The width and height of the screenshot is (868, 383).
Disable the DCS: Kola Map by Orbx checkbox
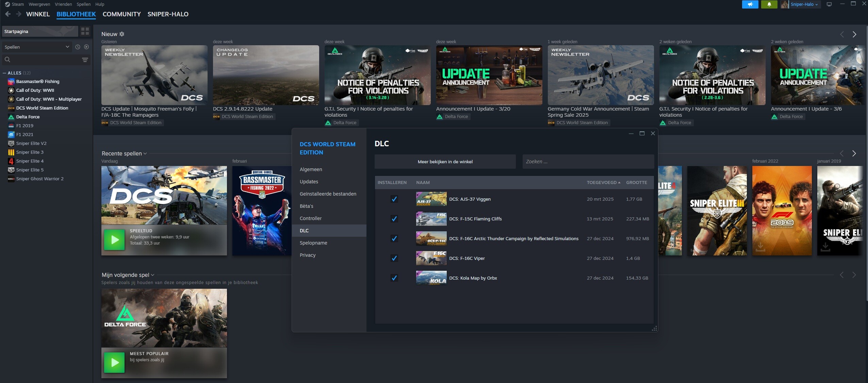point(394,278)
